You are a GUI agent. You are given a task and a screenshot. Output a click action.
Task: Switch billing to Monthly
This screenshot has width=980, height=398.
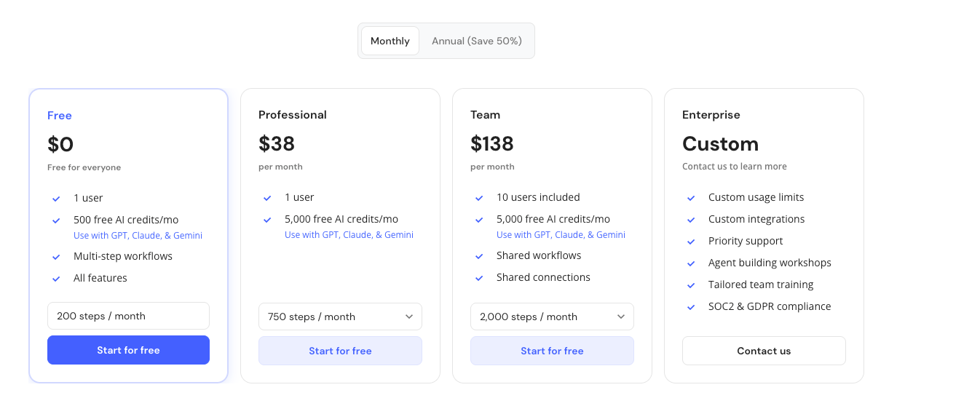click(x=390, y=41)
